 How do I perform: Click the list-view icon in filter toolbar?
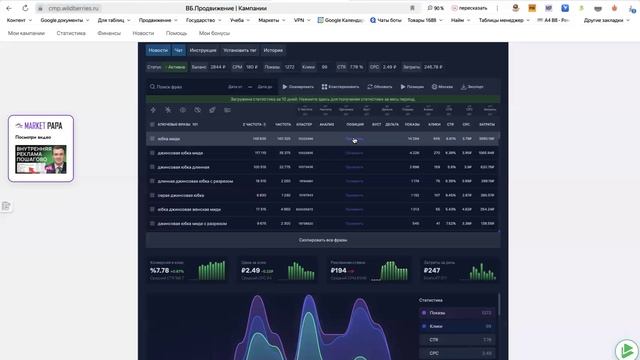coord(227,110)
